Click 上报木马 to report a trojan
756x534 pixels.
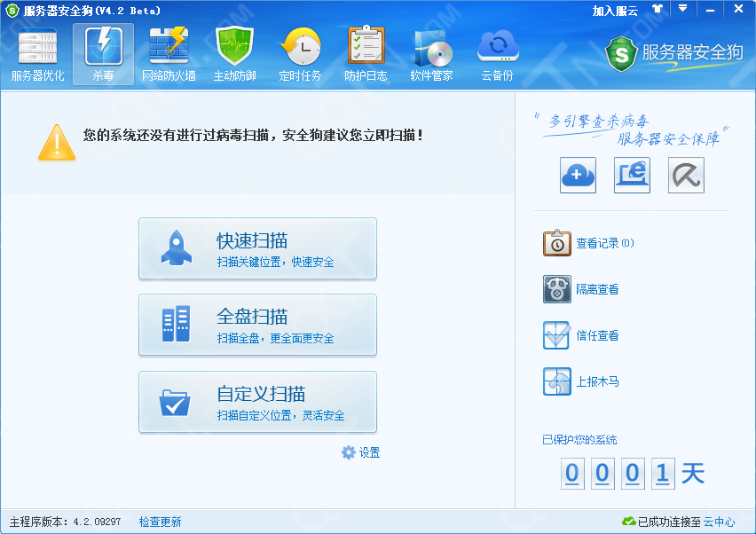point(596,381)
